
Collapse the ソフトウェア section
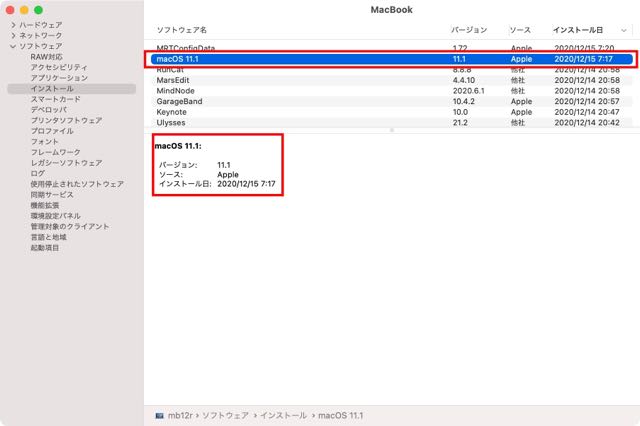click(x=13, y=46)
